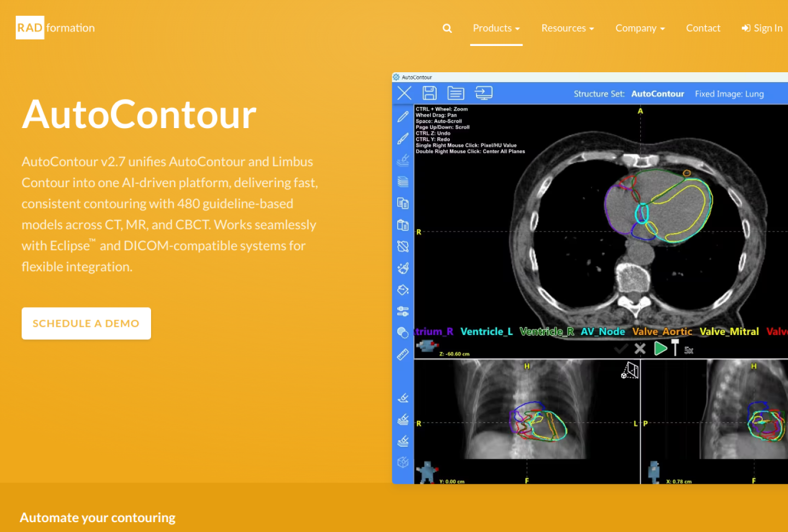Viewport: 788px width, 532px height.
Task: Select the paint bucket fill tool
Action: [403, 290]
